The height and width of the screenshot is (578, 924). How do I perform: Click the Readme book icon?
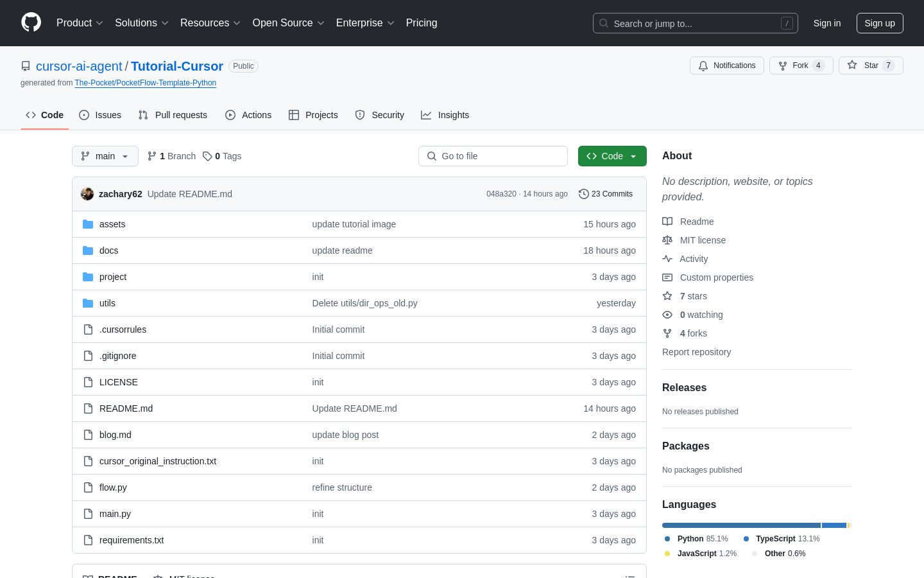click(667, 222)
